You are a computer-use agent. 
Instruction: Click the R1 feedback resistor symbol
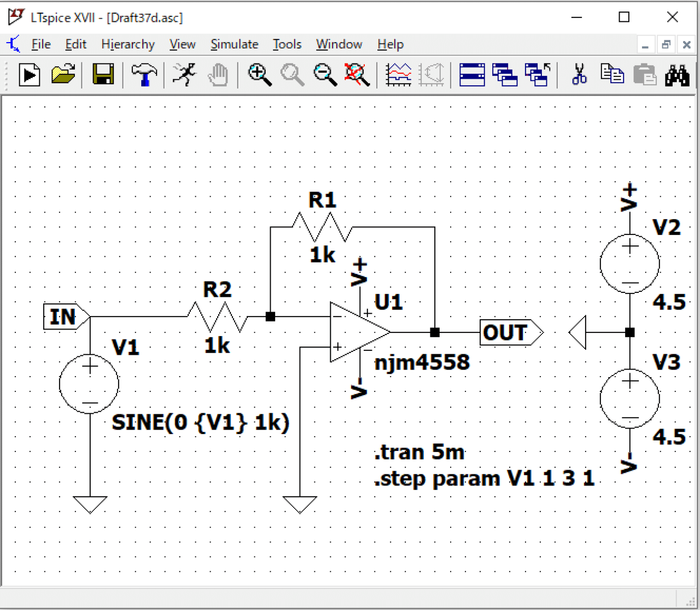click(322, 227)
